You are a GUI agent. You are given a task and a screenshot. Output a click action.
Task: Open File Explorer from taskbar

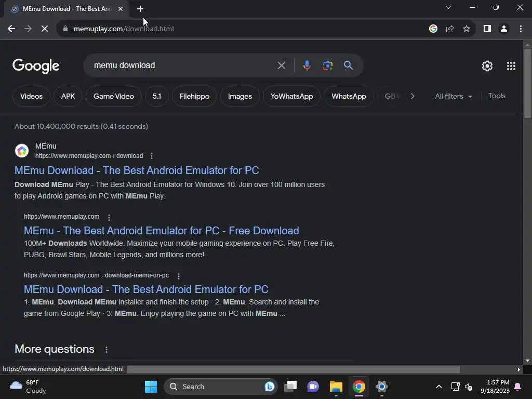click(x=336, y=387)
